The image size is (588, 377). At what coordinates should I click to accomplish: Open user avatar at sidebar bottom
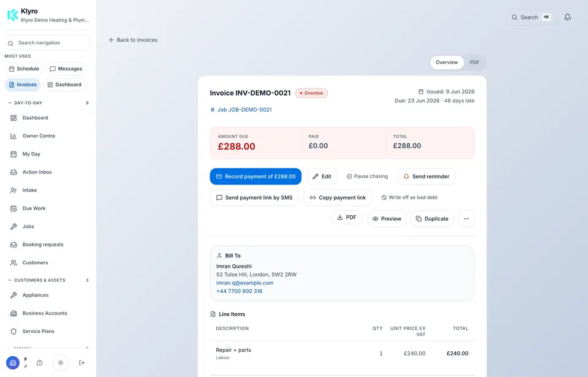[13, 363]
